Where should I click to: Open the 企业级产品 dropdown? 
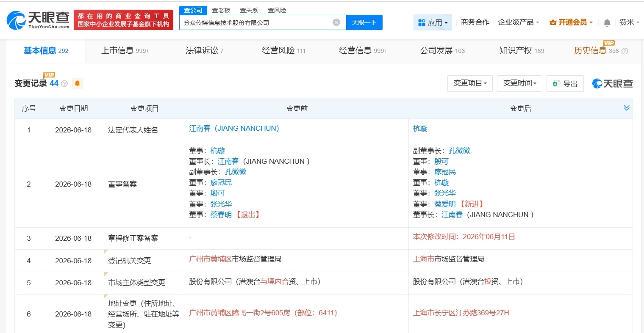click(519, 22)
